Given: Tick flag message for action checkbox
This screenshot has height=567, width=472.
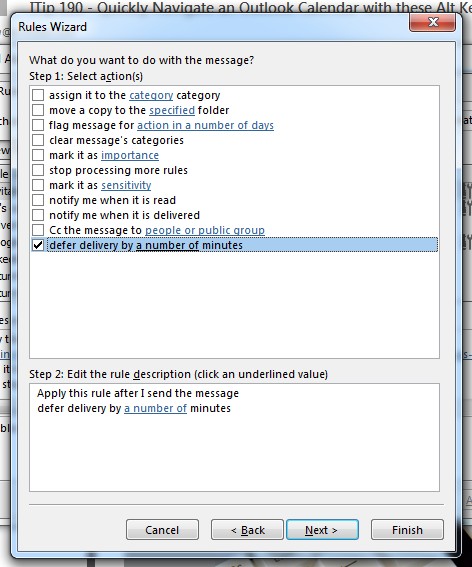Looking at the screenshot, I should tap(38, 125).
